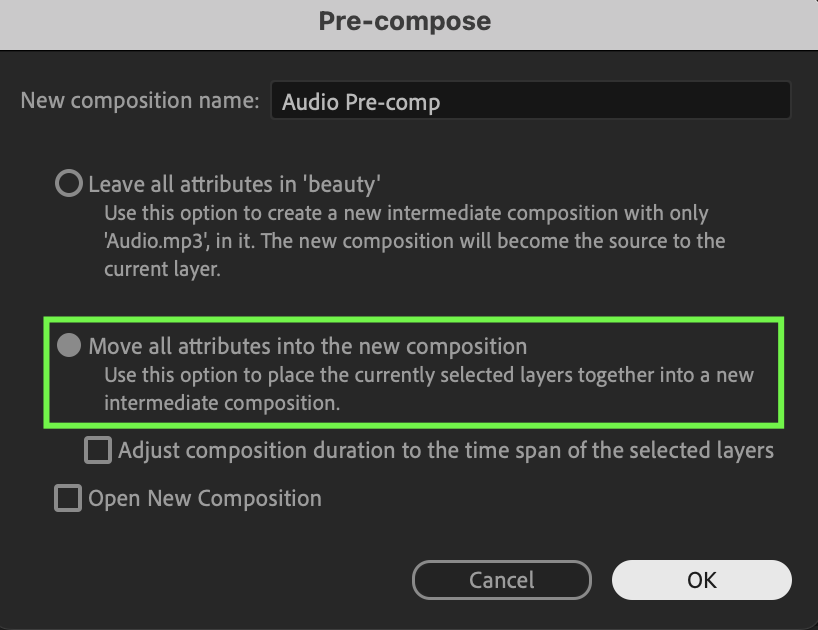
Task: Click "Use this option to create" description line
Action: point(406,213)
